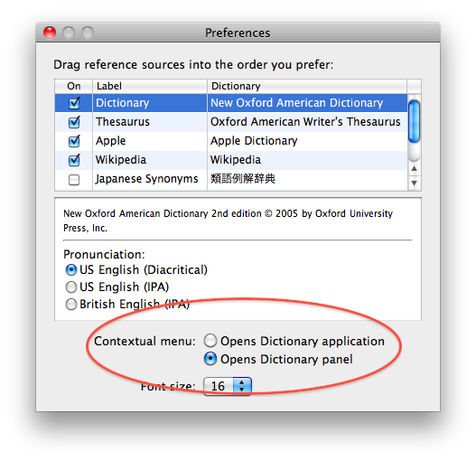Toggle the Wikipedia source checkbox
Screen dimensions: 476x461
point(74,160)
